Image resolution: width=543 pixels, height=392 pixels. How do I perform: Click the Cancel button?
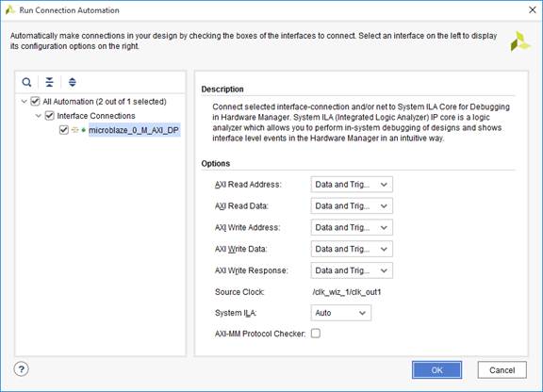click(x=502, y=369)
